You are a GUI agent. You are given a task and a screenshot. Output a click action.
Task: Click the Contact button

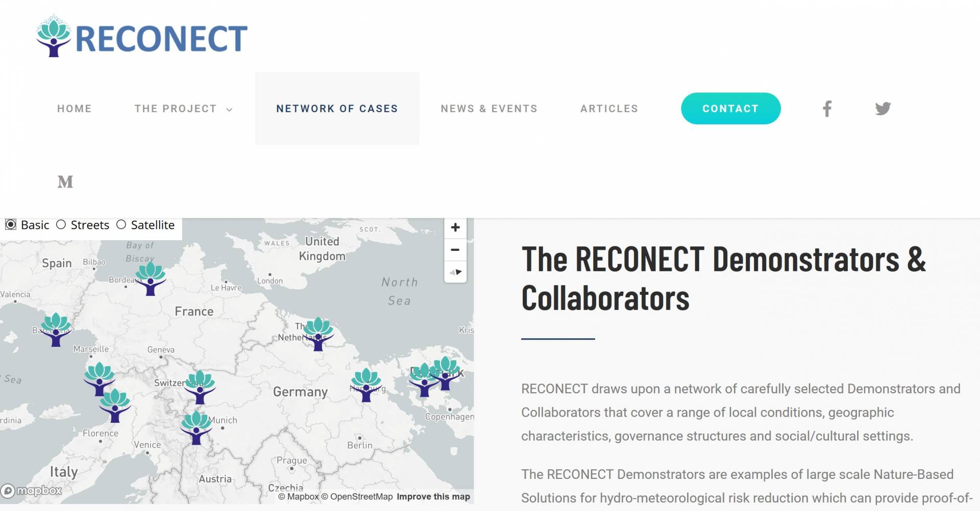pos(730,109)
